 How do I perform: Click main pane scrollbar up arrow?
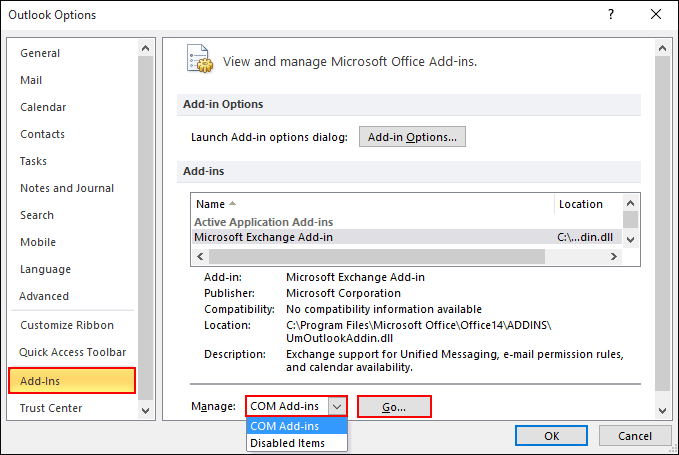pyautogui.click(x=662, y=48)
